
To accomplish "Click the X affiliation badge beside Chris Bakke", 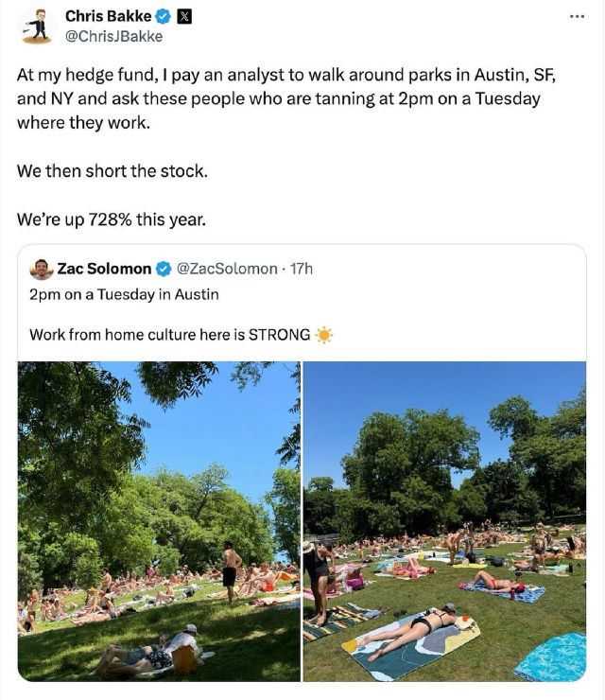I will [x=183, y=16].
